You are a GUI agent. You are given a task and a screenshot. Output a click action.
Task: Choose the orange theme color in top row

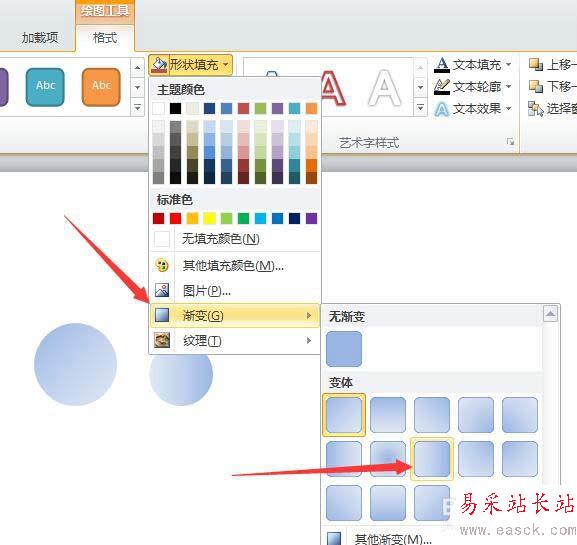tap(311, 109)
